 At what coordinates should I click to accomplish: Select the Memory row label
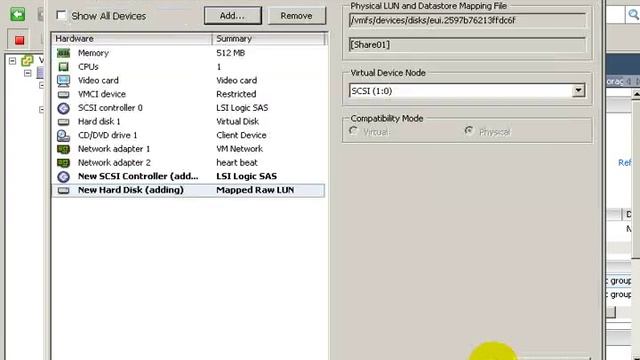tap(93, 53)
